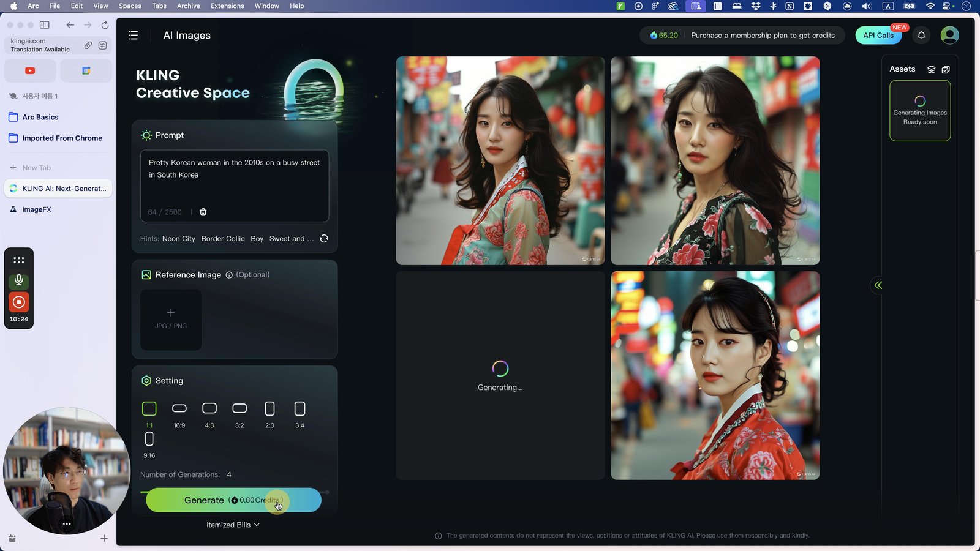
Task: Open the notifications bell
Action: point(921,36)
